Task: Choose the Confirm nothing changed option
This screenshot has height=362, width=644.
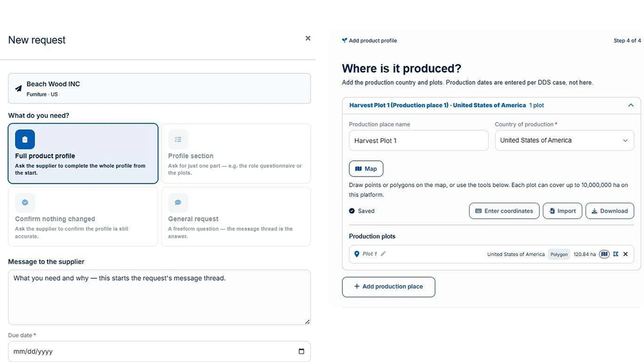Action: 83,217
